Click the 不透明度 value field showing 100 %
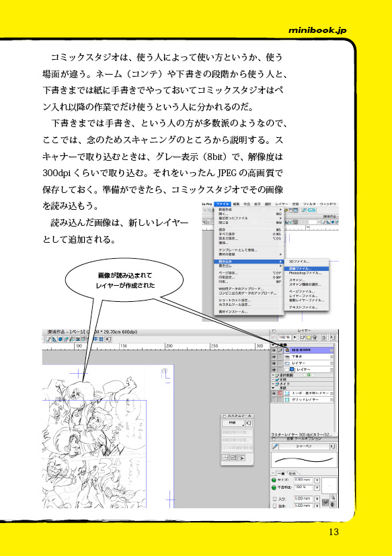This screenshot has height=556, width=392. pyautogui.click(x=303, y=487)
